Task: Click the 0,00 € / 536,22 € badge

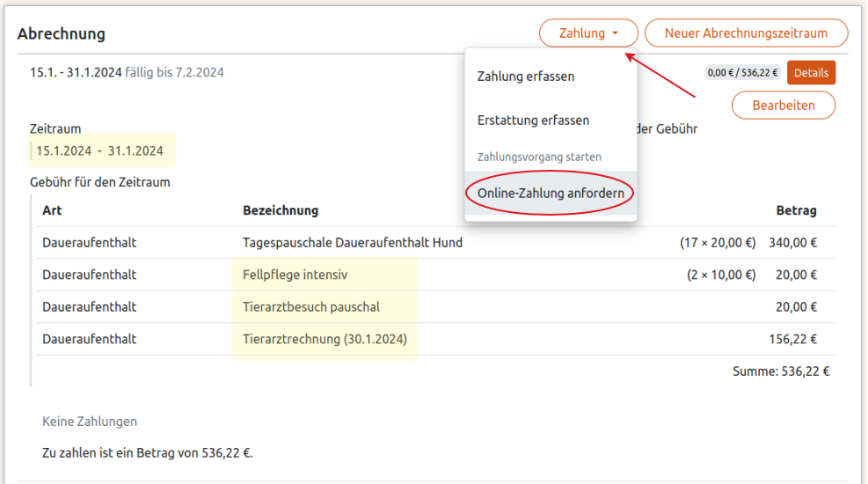Action: (x=743, y=73)
